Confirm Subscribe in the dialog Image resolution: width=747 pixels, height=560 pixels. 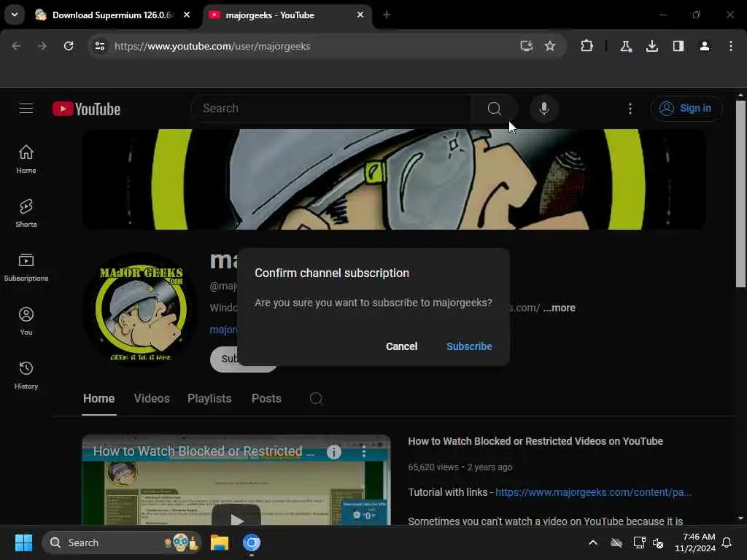(x=469, y=346)
